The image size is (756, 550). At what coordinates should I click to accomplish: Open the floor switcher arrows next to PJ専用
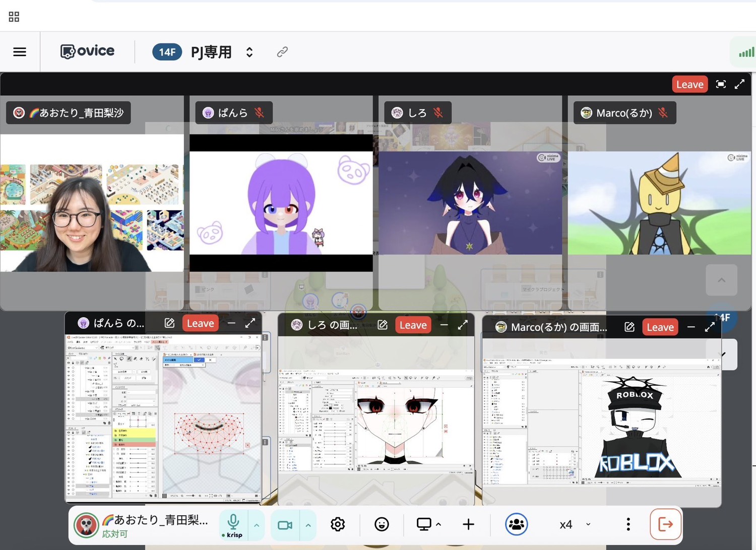click(x=249, y=52)
